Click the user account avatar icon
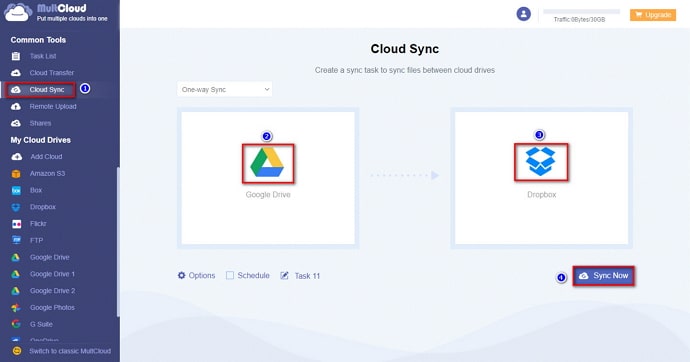This screenshot has height=362, width=690. coord(523,14)
